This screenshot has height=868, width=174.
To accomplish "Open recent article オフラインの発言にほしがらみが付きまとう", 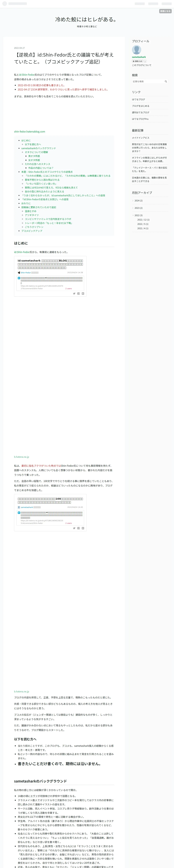I will pos(149,159).
